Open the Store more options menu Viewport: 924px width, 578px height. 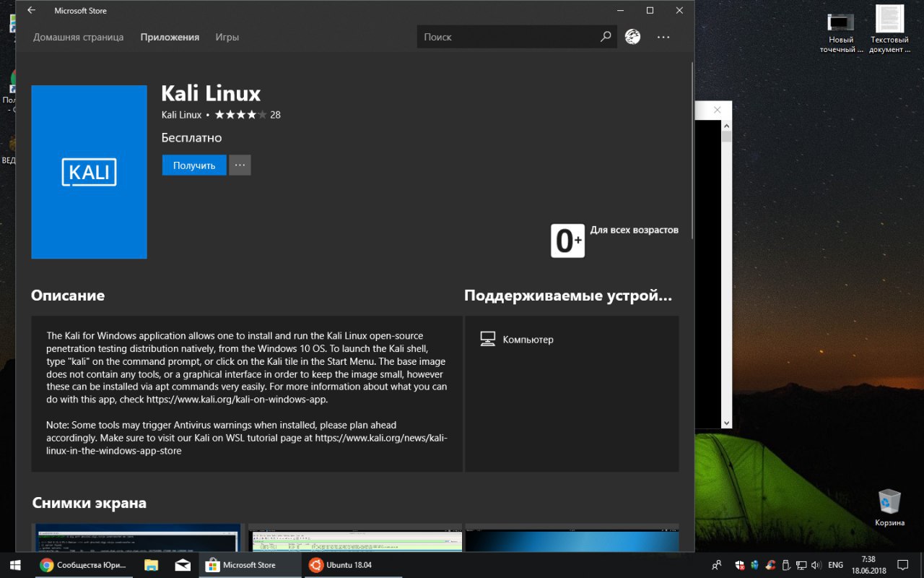tap(663, 37)
